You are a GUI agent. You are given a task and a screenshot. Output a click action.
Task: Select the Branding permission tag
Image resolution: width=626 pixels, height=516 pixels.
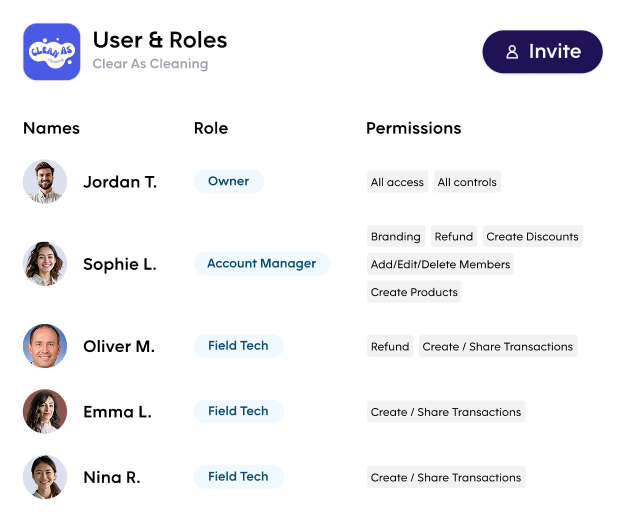pyautogui.click(x=396, y=236)
